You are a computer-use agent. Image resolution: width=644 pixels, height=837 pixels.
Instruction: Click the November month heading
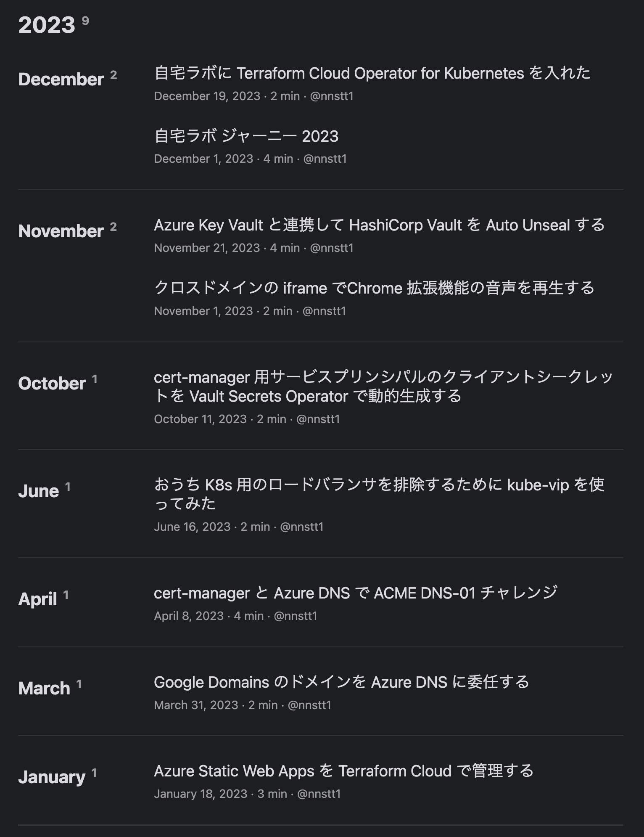[x=61, y=231]
